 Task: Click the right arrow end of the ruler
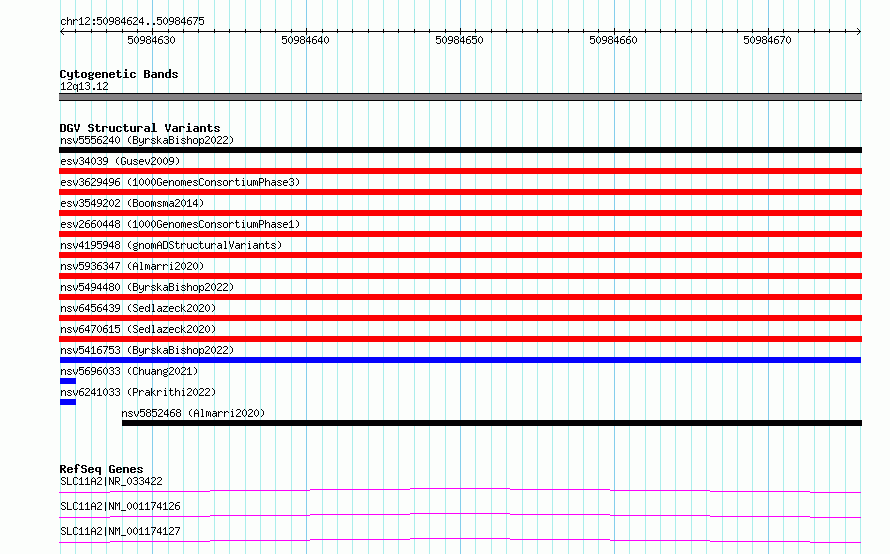[858, 32]
